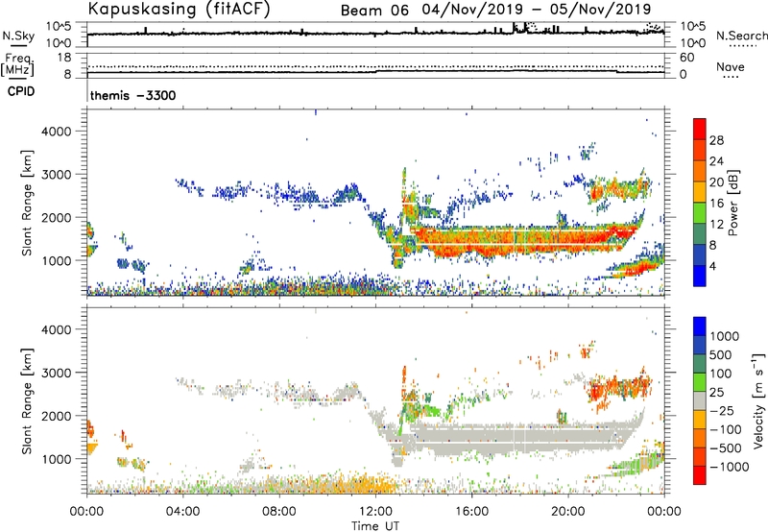
Task: Click the 4 label on Power colorbar
Action: (712, 266)
